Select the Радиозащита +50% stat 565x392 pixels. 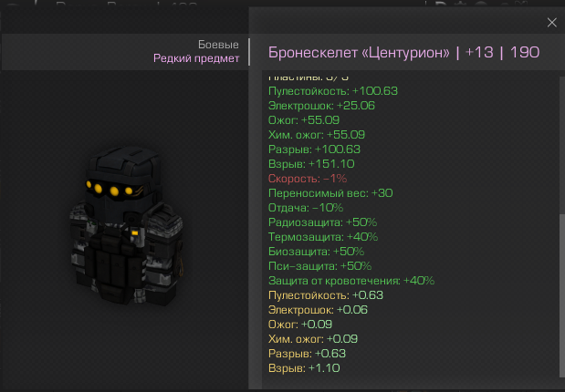click(x=322, y=222)
